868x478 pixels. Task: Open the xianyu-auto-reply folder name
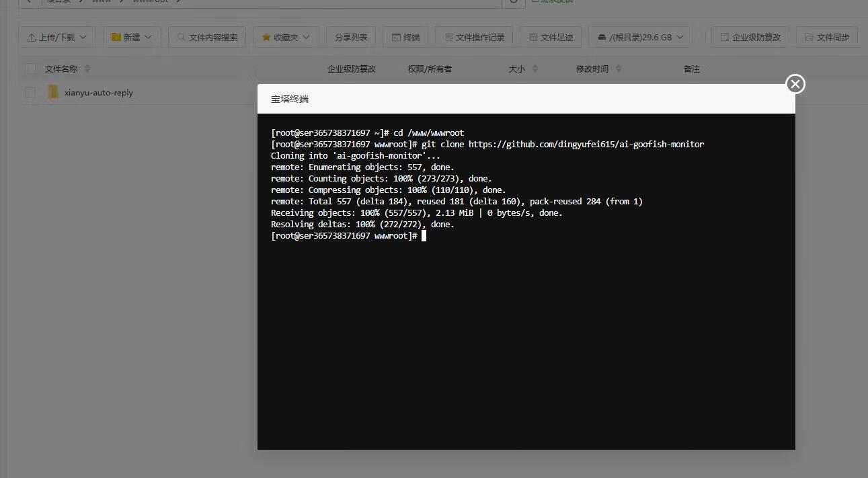[x=99, y=93]
